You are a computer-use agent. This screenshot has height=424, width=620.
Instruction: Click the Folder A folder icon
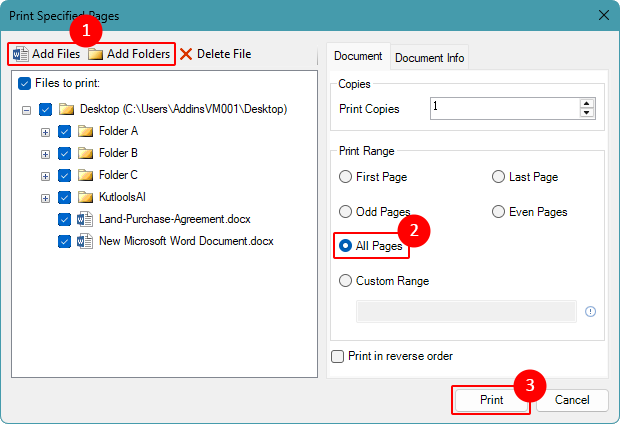(x=85, y=131)
